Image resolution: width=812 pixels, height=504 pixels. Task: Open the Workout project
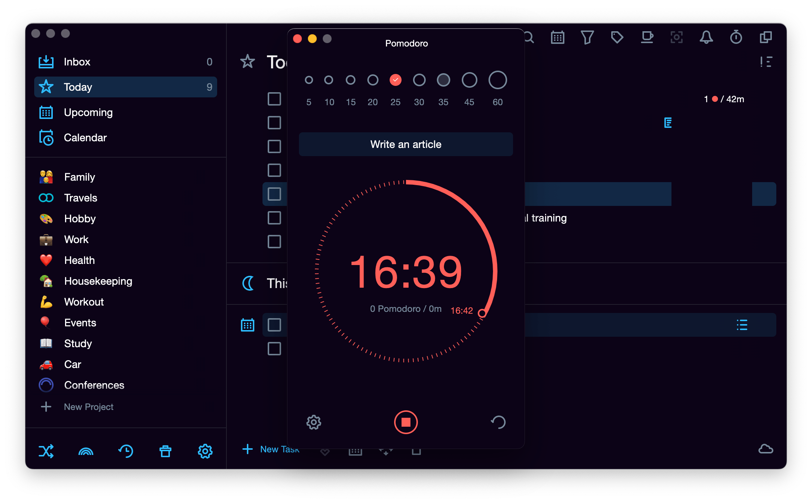(x=126, y=302)
